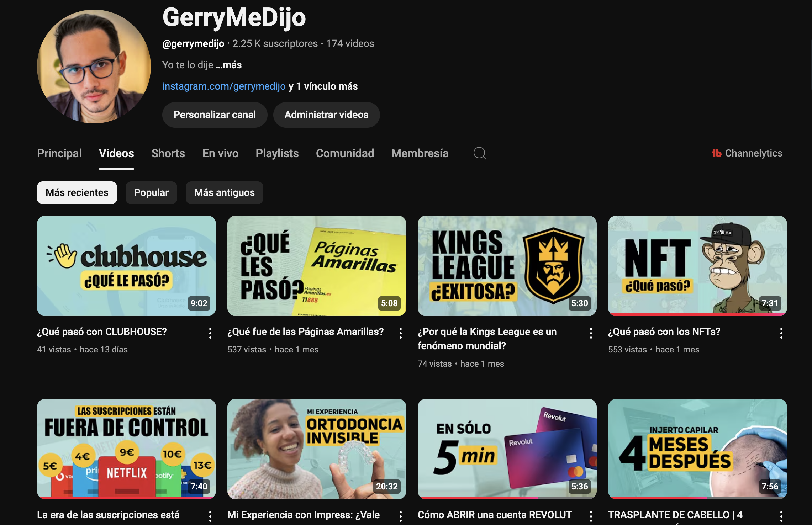
Task: Click the channel search magnifier icon
Action: 480,153
